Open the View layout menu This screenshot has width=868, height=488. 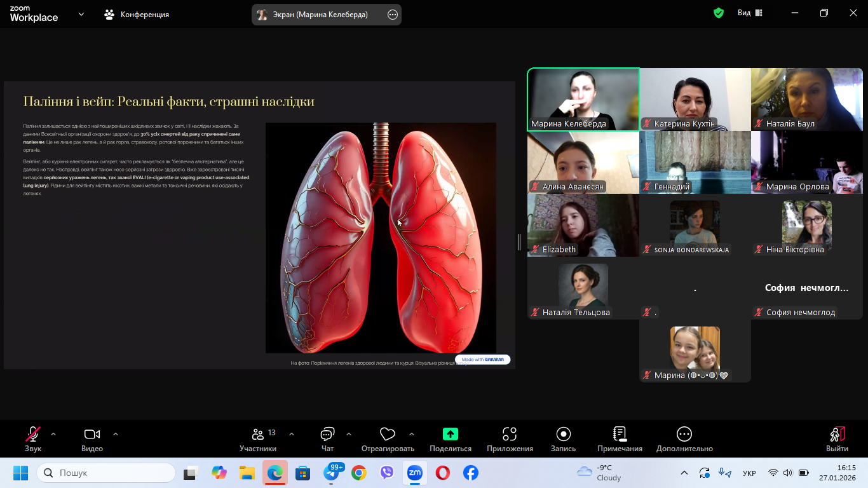(x=750, y=13)
